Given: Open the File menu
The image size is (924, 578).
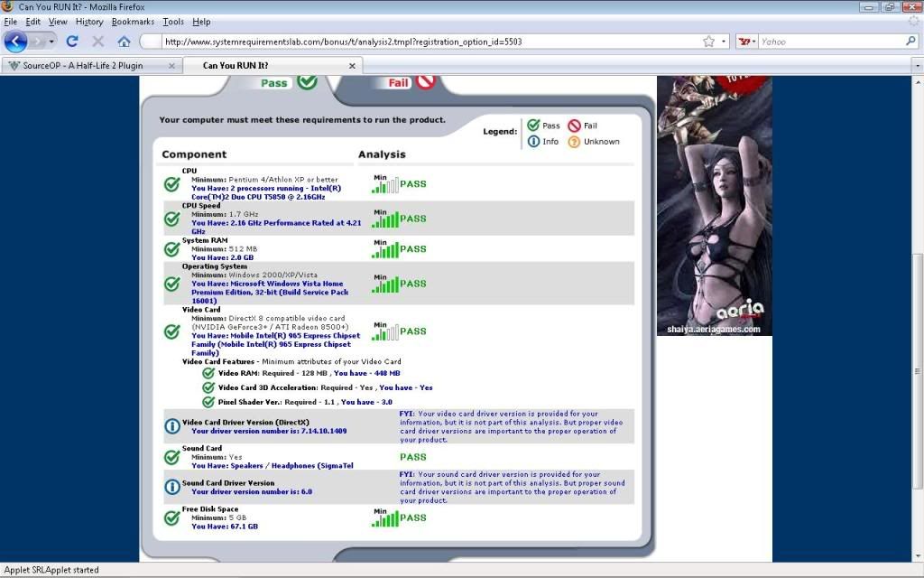Looking at the screenshot, I should click(x=11, y=22).
